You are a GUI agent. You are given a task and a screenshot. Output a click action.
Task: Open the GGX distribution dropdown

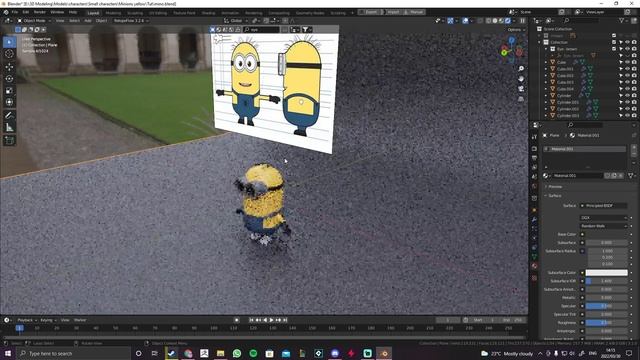click(603, 218)
